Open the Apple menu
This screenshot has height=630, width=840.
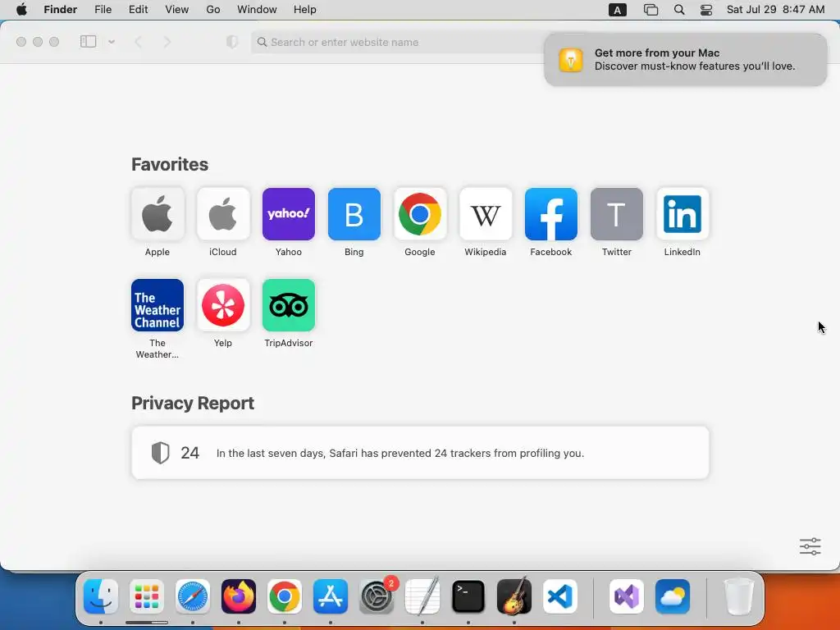[21, 10]
